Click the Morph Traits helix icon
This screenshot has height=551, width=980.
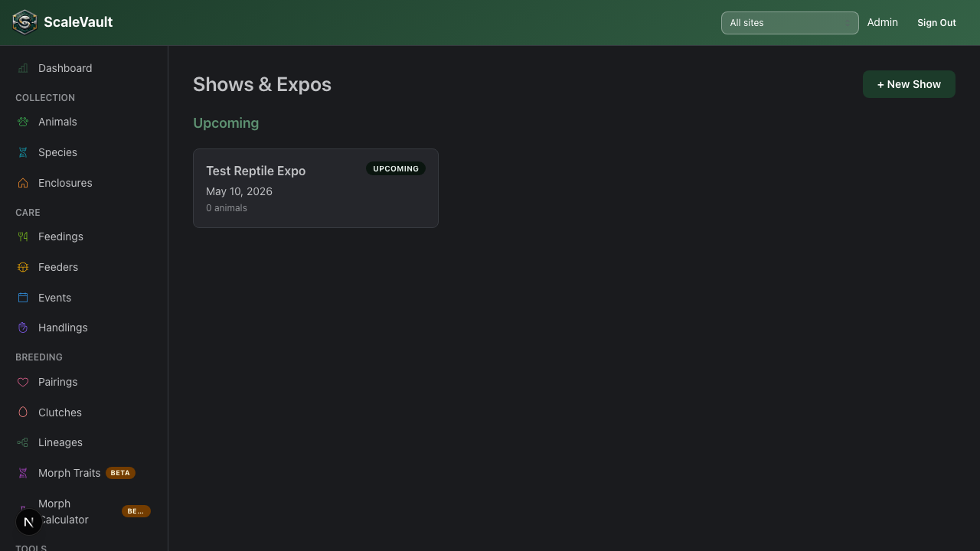click(23, 473)
